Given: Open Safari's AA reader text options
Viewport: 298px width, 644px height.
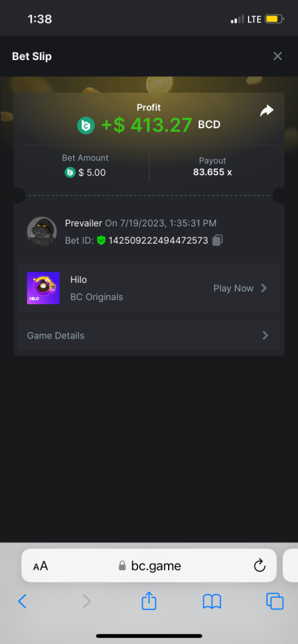Looking at the screenshot, I should coord(40,566).
